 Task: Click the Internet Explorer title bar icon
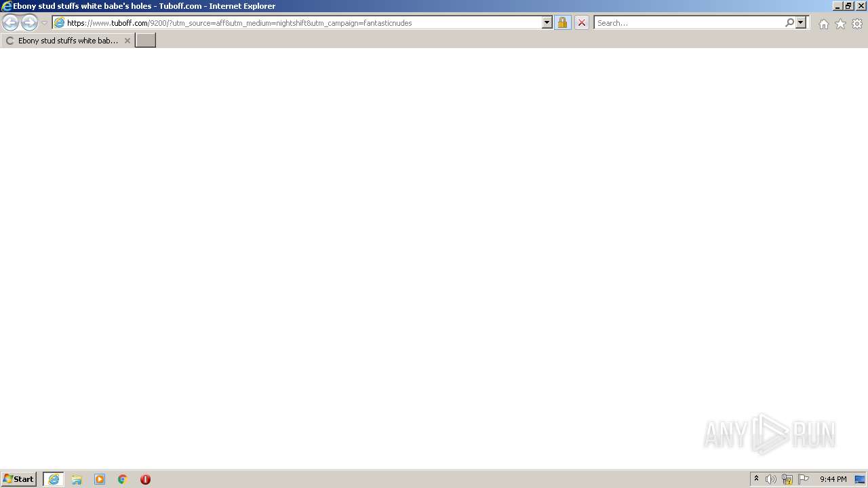(x=7, y=6)
